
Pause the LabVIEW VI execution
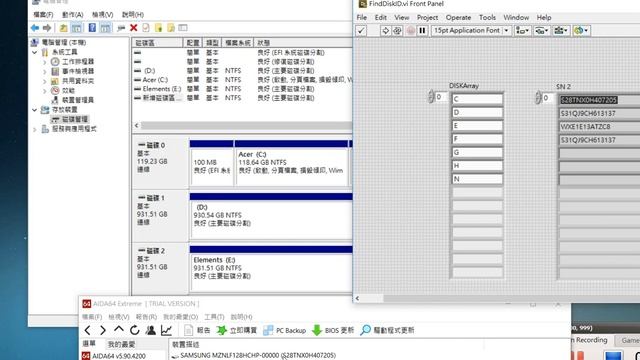pyautogui.click(x=422, y=31)
